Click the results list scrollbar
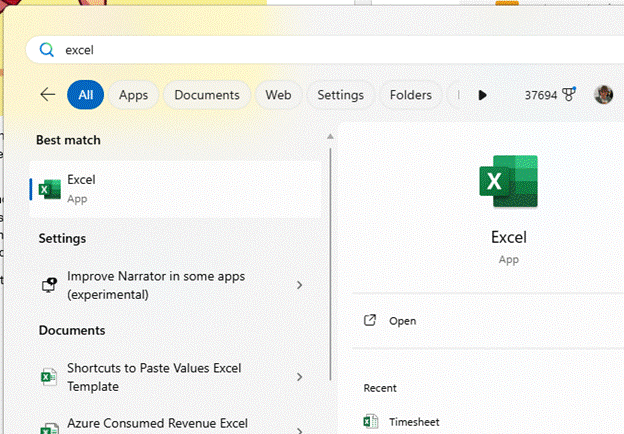 pos(330,264)
